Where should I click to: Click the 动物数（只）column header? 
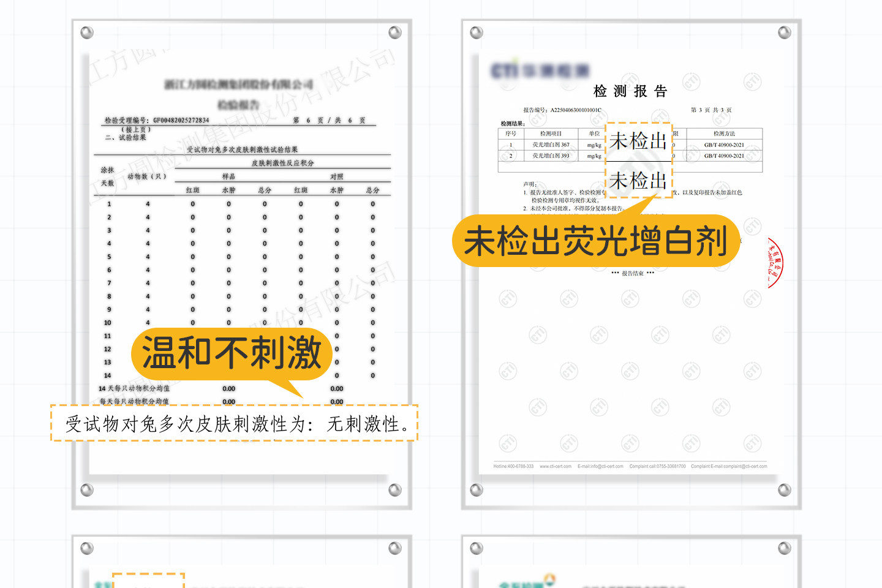coord(147,176)
